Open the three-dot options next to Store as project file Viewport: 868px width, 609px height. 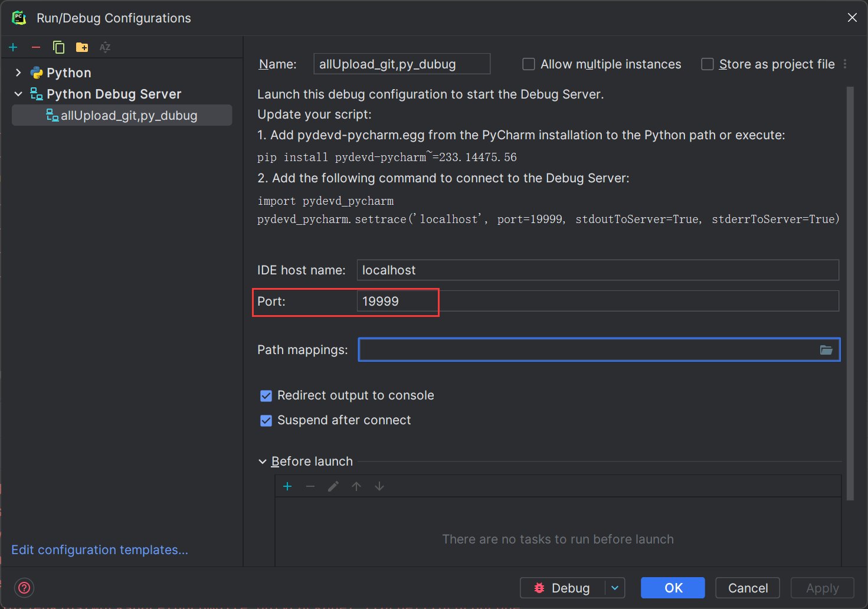coord(845,64)
